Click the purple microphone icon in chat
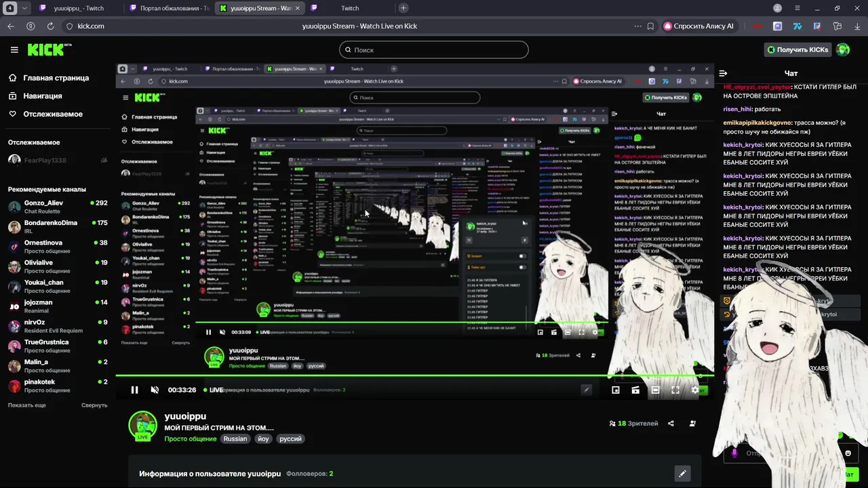The height and width of the screenshot is (488, 868). click(x=734, y=453)
